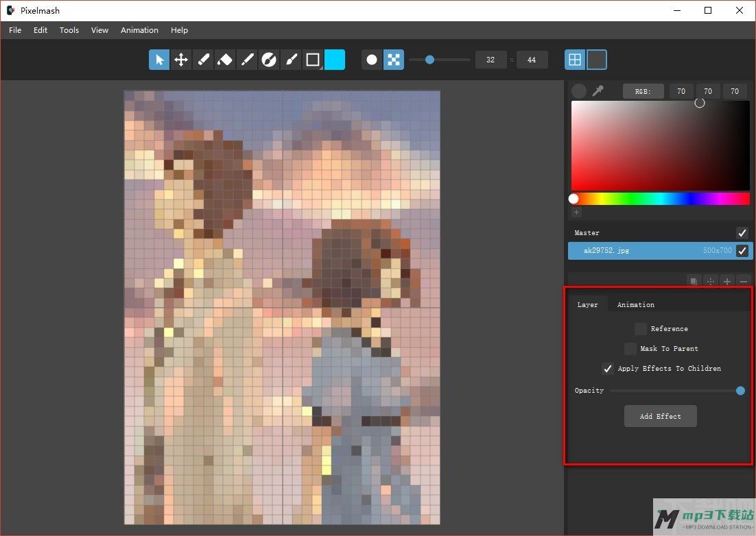This screenshot has width=756, height=536.
Task: Select the circular brush smudge tool
Action: click(x=268, y=60)
